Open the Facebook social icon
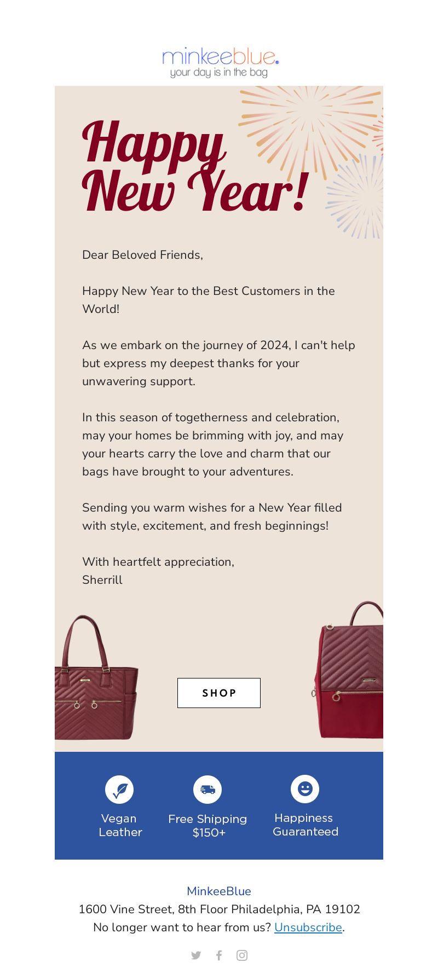This screenshot has width=438, height=980. [219, 955]
